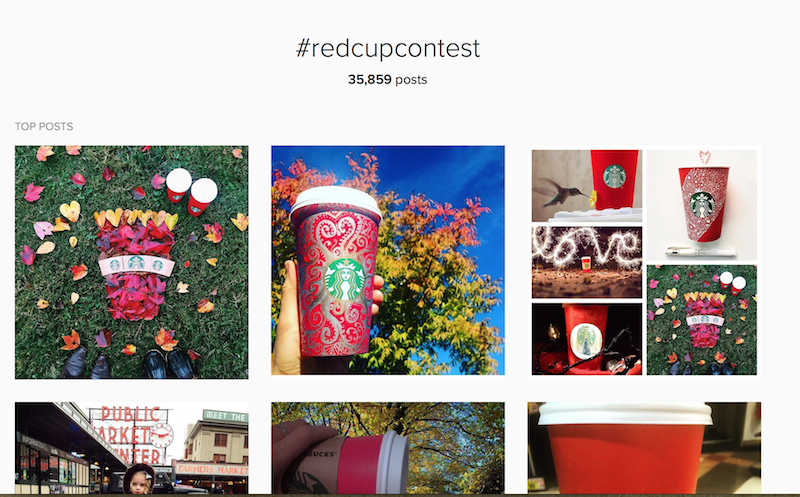The image size is (800, 497).
Task: Click the Starbucks siren logo on swirl cup
Action: click(x=344, y=279)
